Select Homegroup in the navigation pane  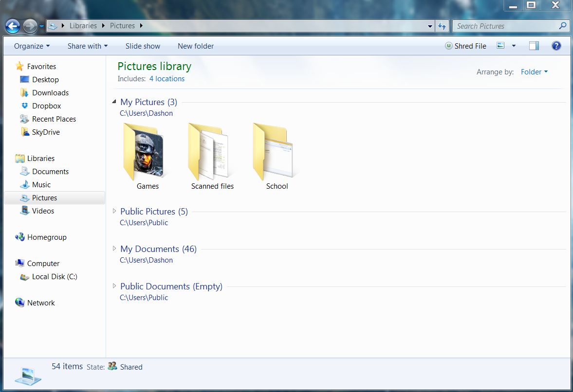46,237
